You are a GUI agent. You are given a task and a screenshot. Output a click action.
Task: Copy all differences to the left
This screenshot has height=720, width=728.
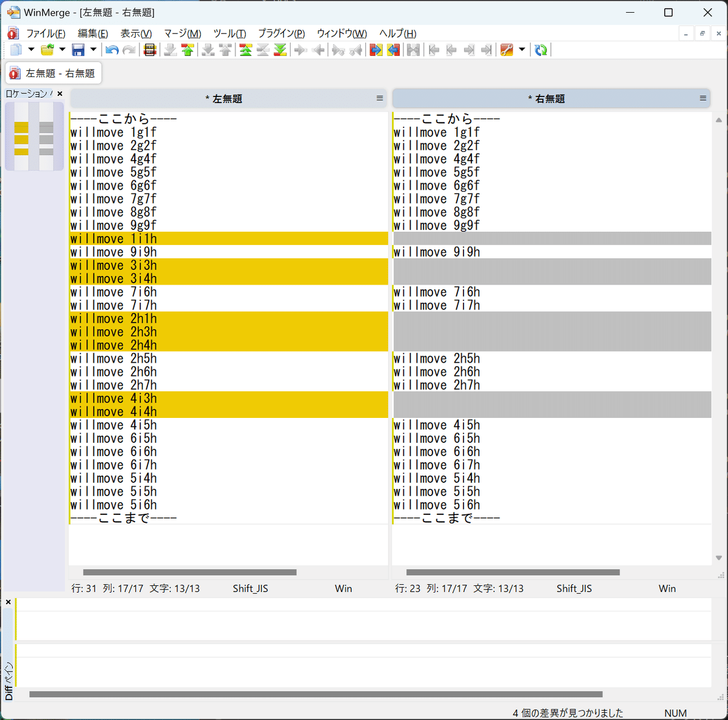click(394, 50)
